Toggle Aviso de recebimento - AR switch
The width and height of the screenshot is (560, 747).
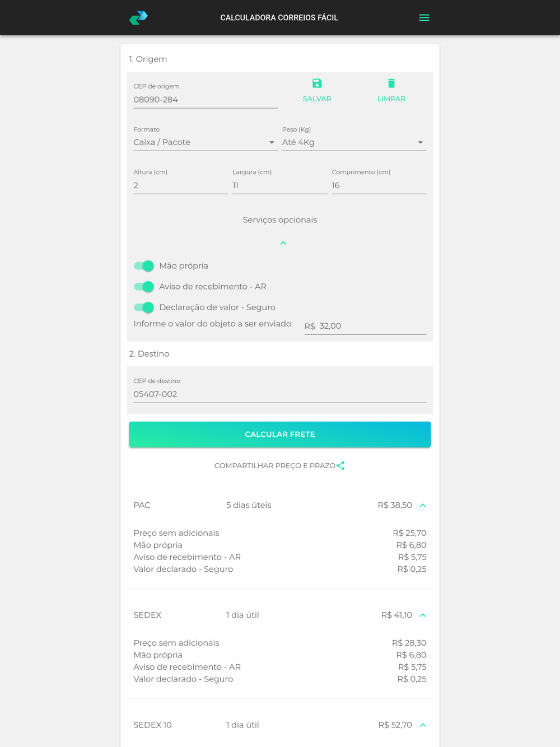point(144,287)
